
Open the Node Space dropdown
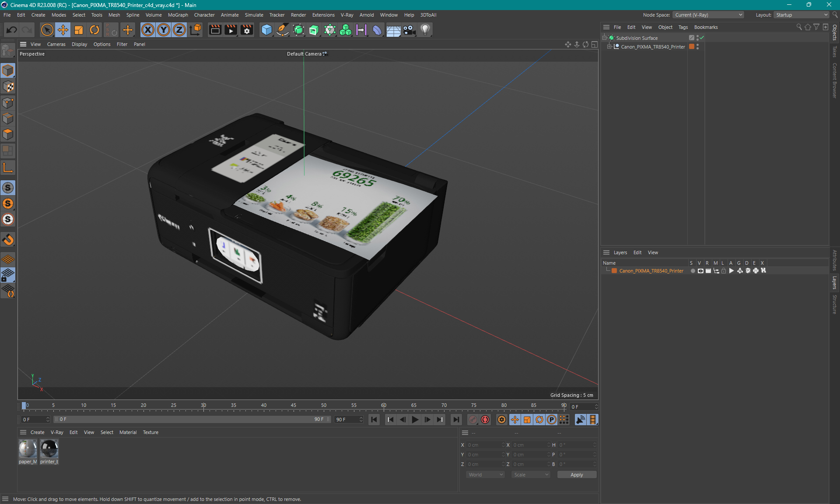(x=708, y=15)
